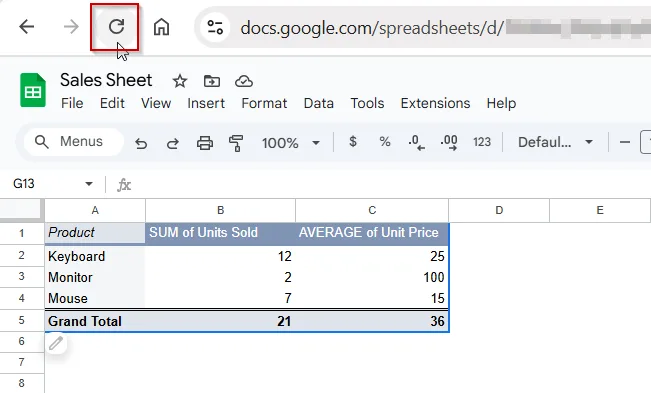
Task: Select column E header
Action: [600, 210]
